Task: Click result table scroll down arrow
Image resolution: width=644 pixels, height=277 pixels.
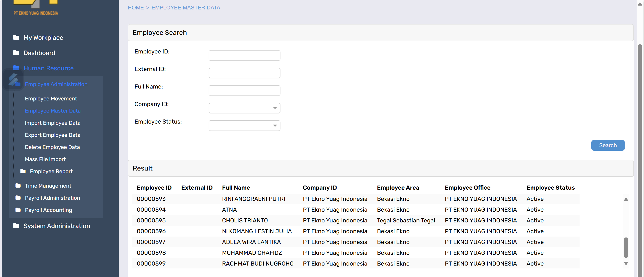Action: coord(626,263)
